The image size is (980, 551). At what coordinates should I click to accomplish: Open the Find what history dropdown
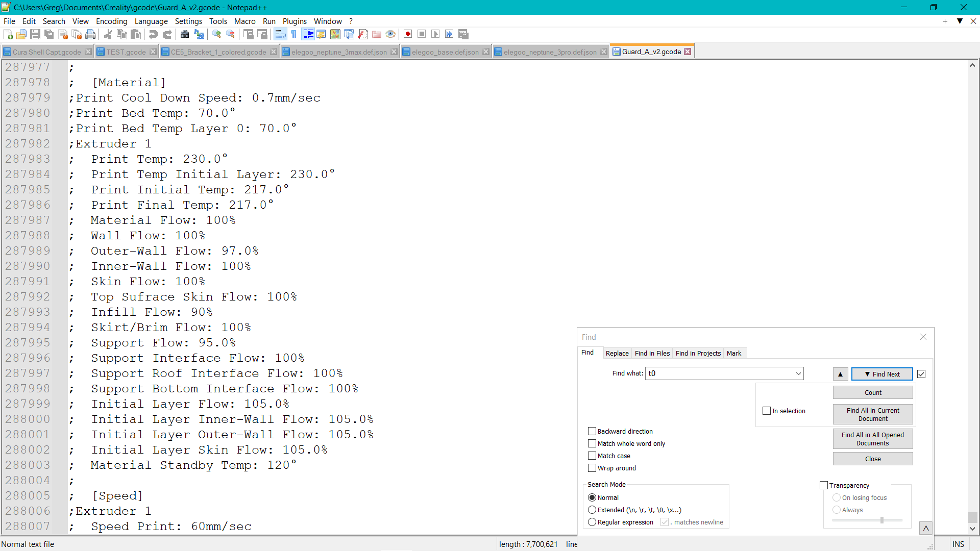(x=798, y=373)
